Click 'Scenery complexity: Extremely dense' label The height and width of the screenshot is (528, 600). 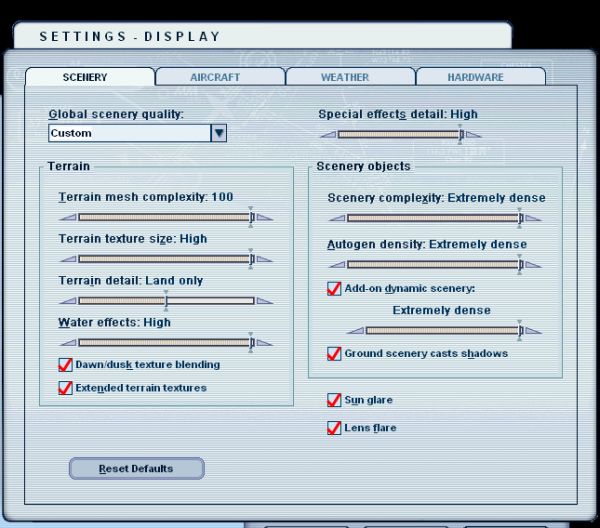[437, 198]
